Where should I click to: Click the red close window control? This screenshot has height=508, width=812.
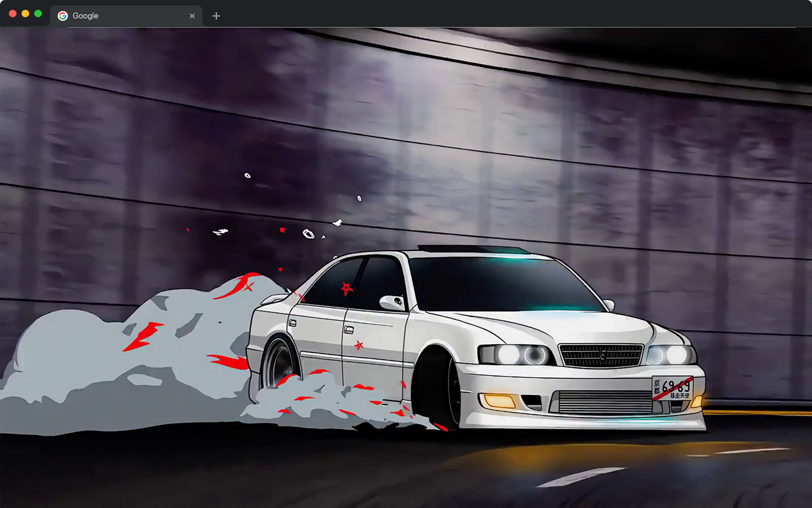point(11,13)
